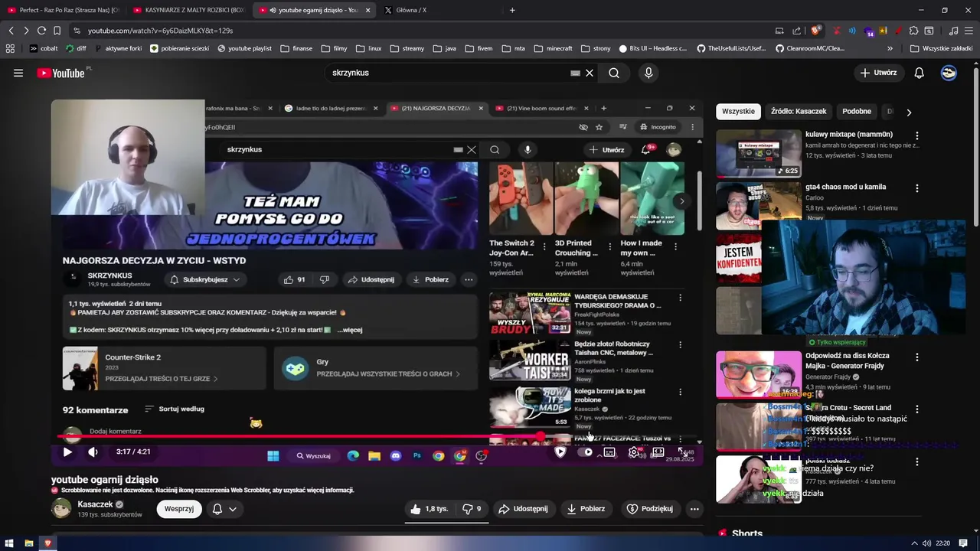Open the 'cobalt' bookmark
This screenshot has height=551, width=980.
[43, 48]
